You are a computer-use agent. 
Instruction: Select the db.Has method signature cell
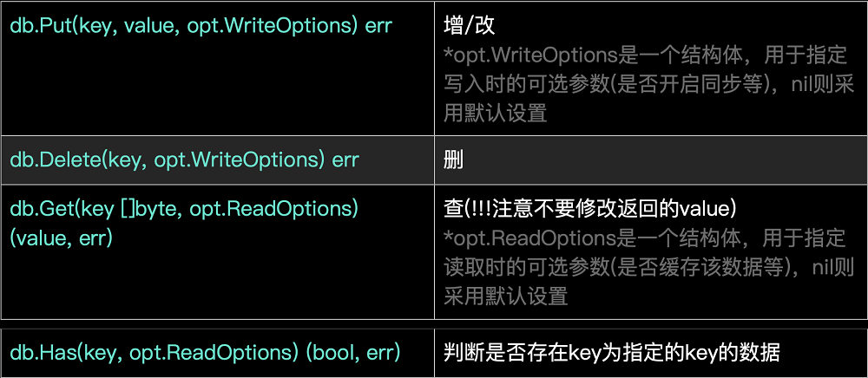tap(218, 353)
